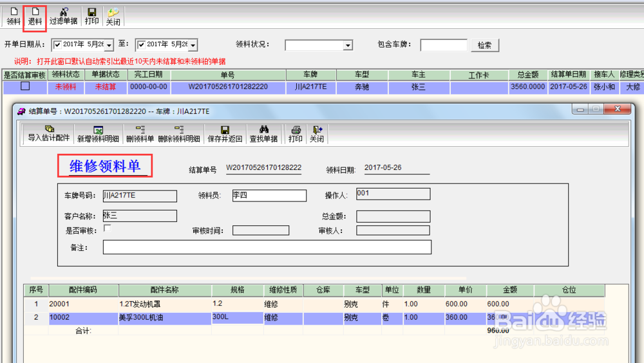This screenshot has height=363, width=644.
Task: Click the 关闭 icon in the main toolbar
Action: pos(113,17)
